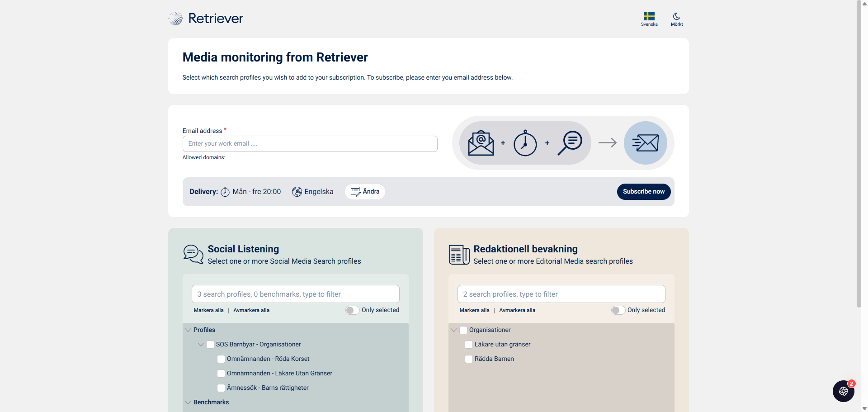Click the sending envelope icon in the blue circle
The image size is (868, 412).
[x=646, y=143]
